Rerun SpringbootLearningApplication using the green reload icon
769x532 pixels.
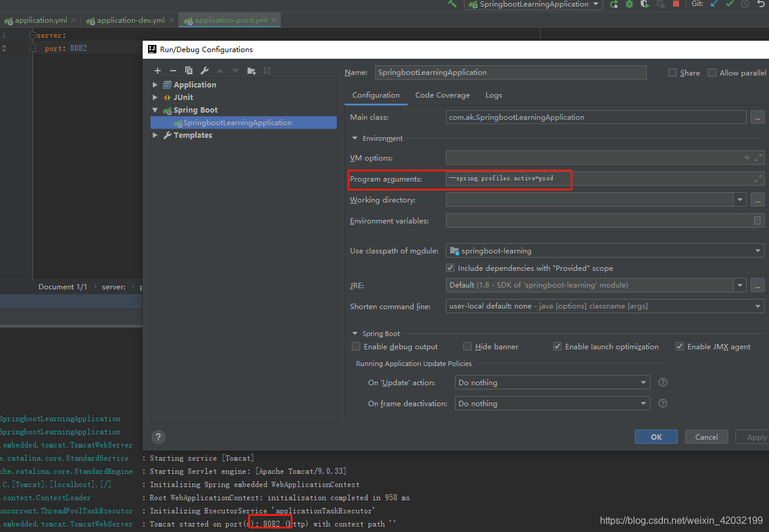coord(614,4)
